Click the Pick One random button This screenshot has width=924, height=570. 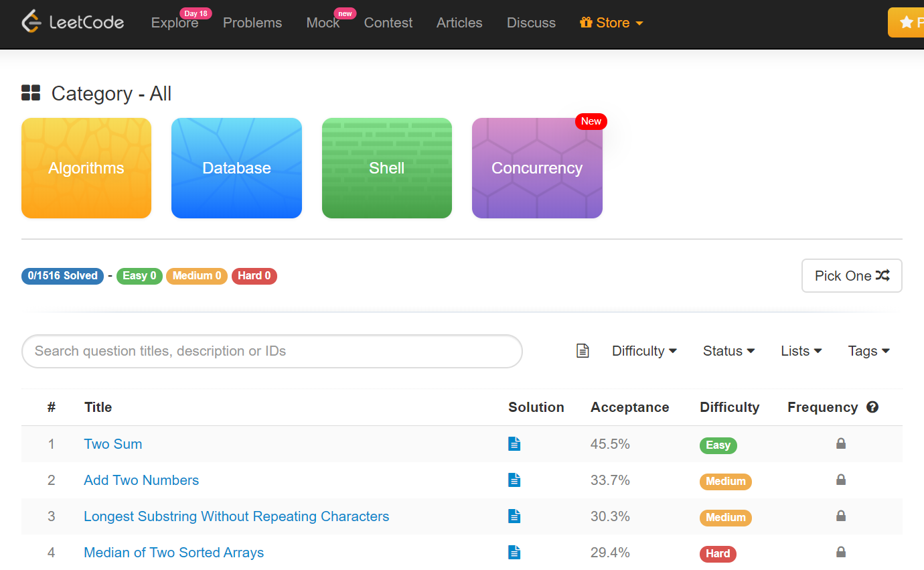pyautogui.click(x=852, y=276)
